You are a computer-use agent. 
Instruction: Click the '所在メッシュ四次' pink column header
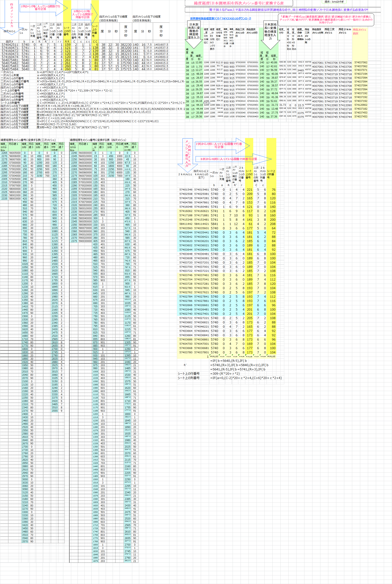coord(360,31)
